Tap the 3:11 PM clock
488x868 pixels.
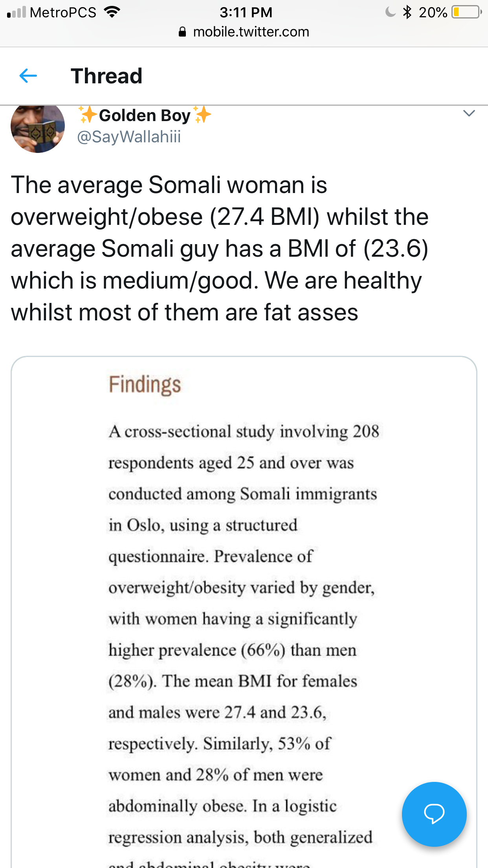(x=246, y=12)
